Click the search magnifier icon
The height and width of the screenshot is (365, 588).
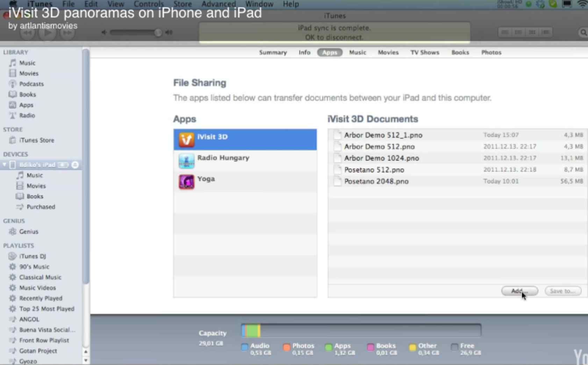(583, 33)
